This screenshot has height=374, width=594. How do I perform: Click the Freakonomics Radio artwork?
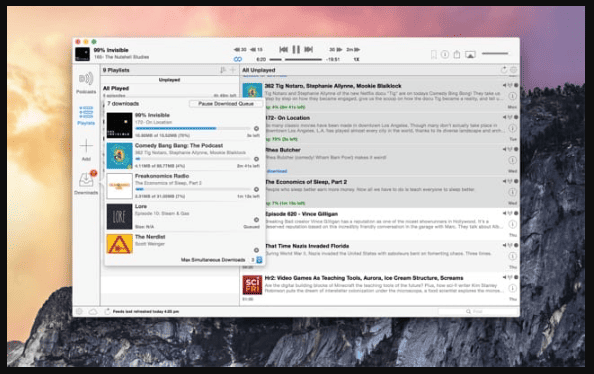[119, 186]
